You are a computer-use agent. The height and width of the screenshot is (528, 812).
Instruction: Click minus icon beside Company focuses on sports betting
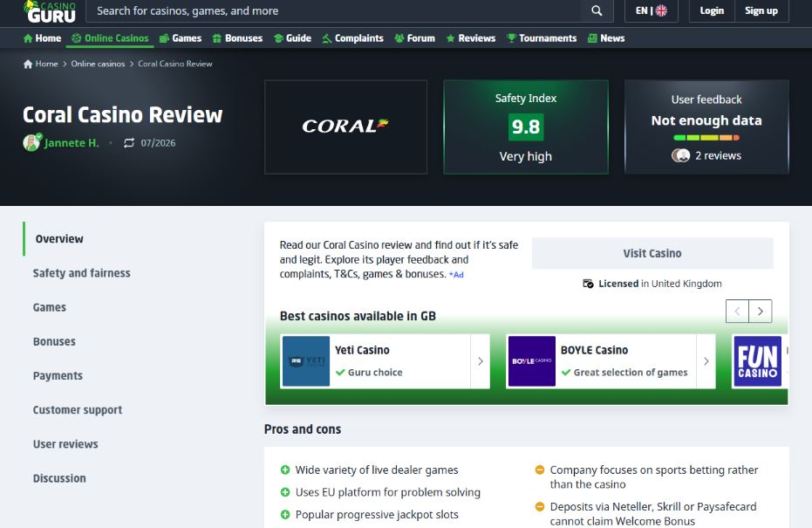pos(540,470)
